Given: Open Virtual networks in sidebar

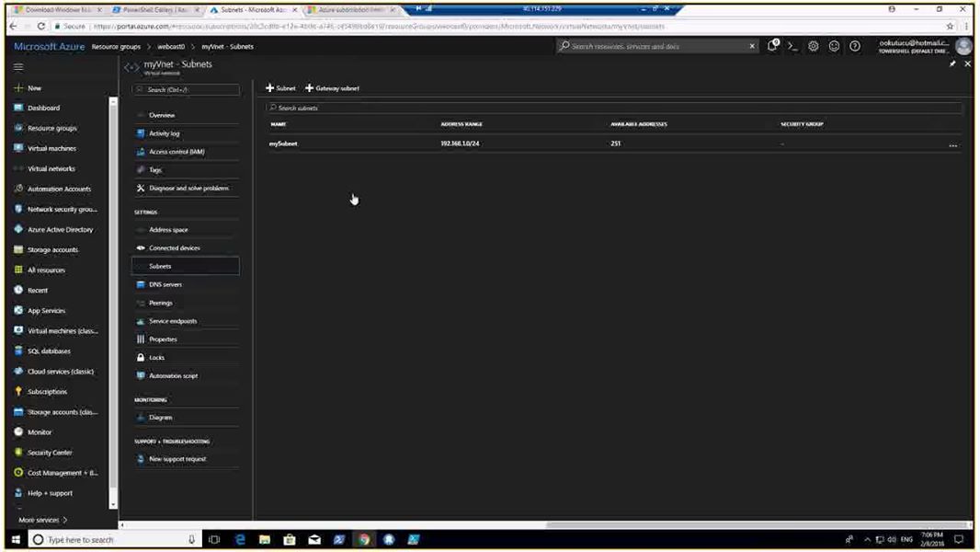Looking at the screenshot, I should click(x=51, y=168).
